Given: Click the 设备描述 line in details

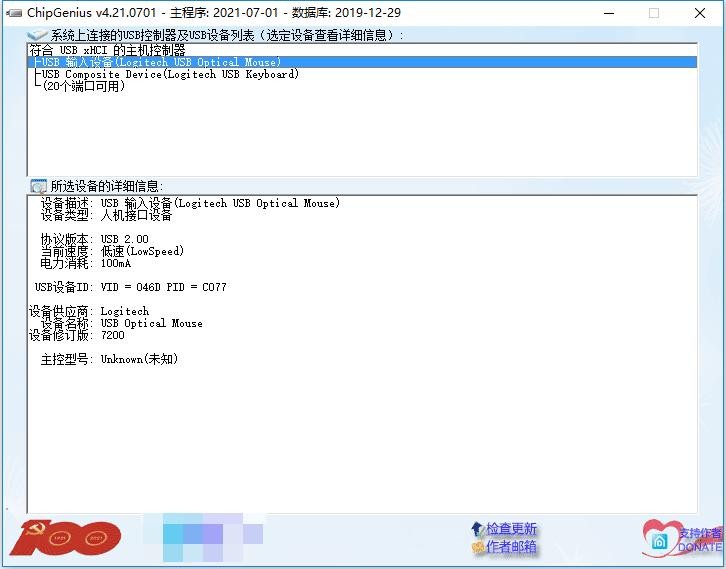Looking at the screenshot, I should coord(190,203).
